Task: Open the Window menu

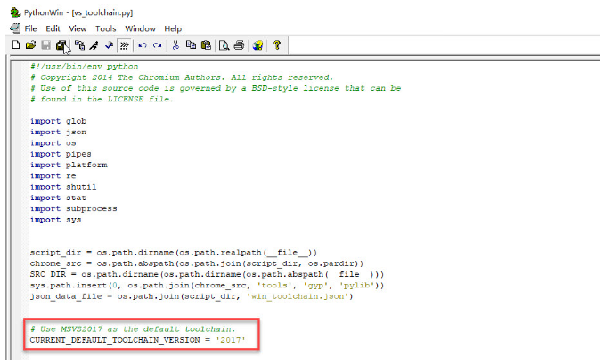Action: click(x=140, y=28)
